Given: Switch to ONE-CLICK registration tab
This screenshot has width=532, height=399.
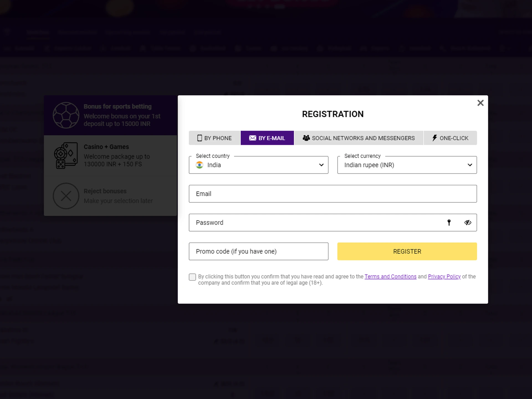Looking at the screenshot, I should tap(450, 138).
